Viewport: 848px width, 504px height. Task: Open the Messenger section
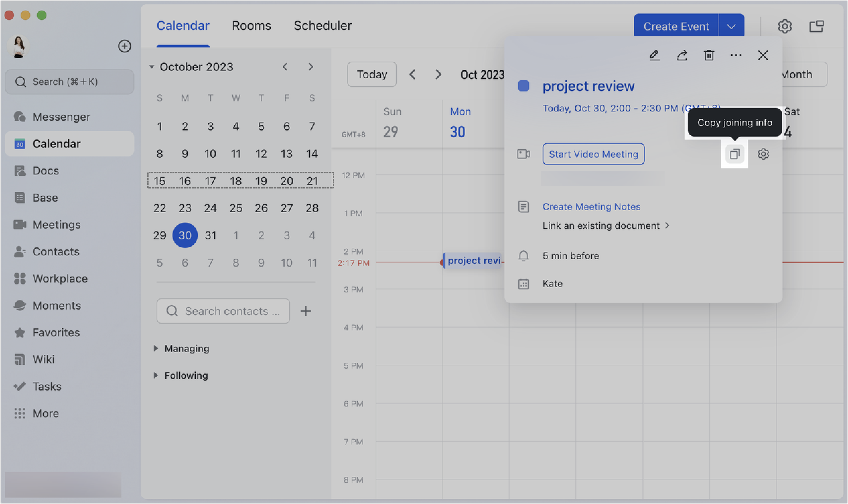(x=61, y=116)
